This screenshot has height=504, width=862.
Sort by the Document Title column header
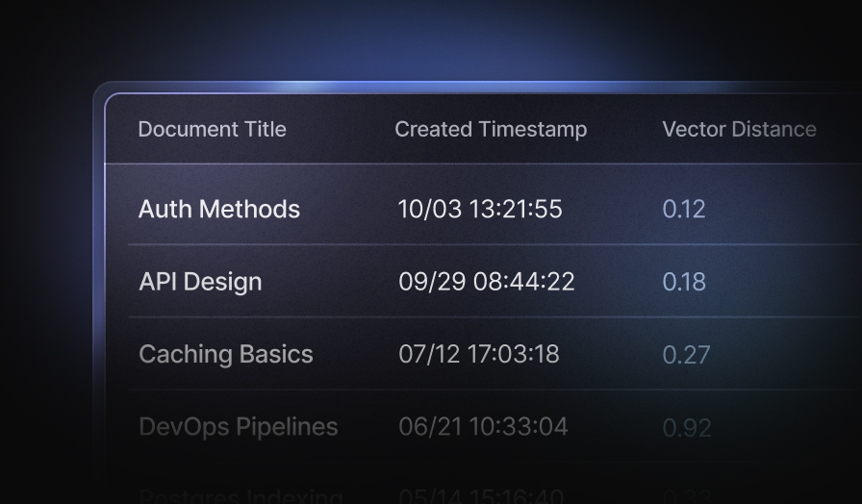(x=212, y=129)
